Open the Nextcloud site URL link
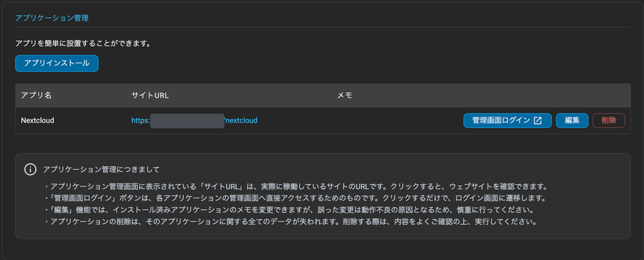 [194, 120]
